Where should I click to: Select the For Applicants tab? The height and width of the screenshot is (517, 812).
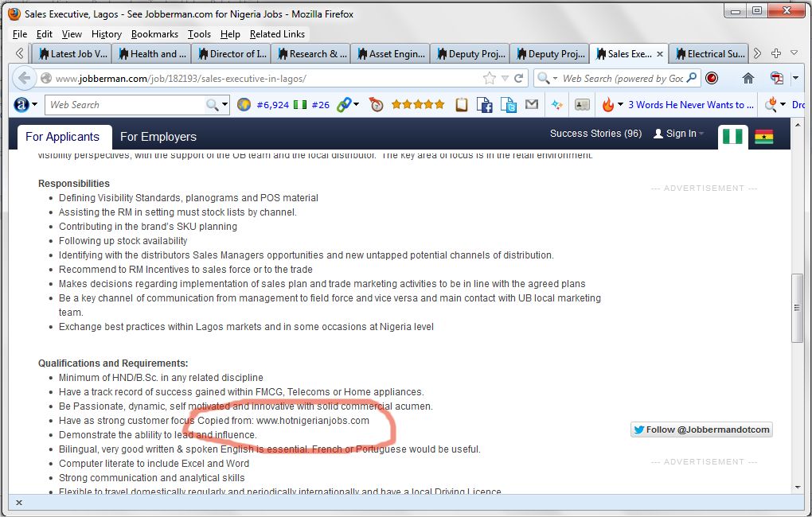[x=63, y=137]
